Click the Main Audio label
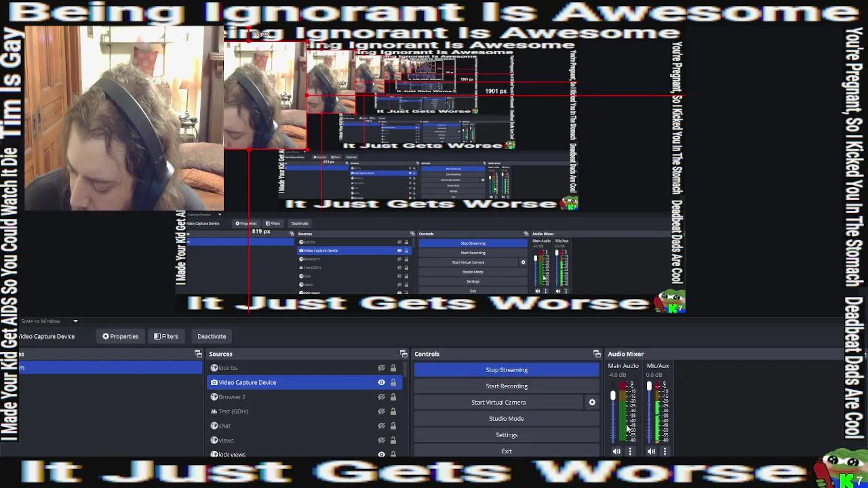868x488 pixels. coord(623,366)
